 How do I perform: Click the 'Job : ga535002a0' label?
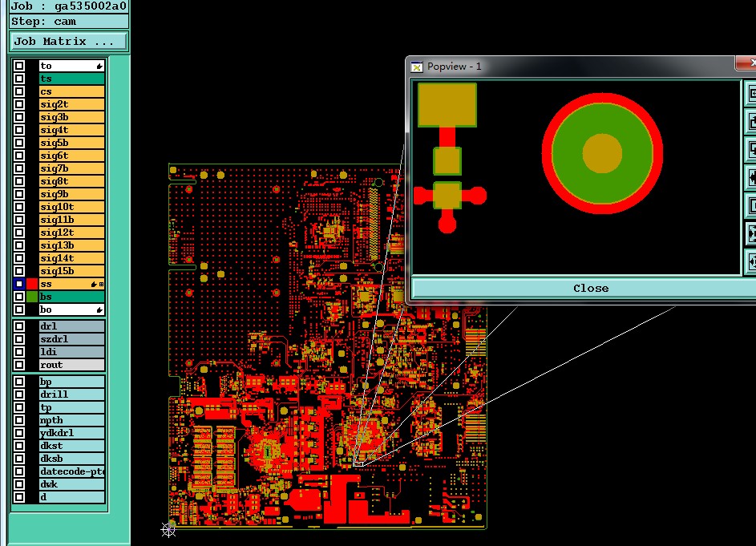pos(69,6)
